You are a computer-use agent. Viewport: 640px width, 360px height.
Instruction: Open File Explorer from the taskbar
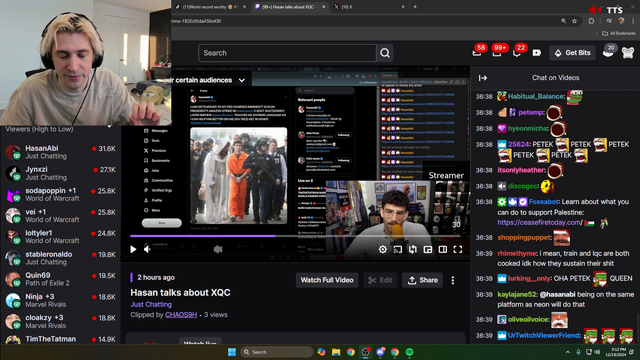336,352
